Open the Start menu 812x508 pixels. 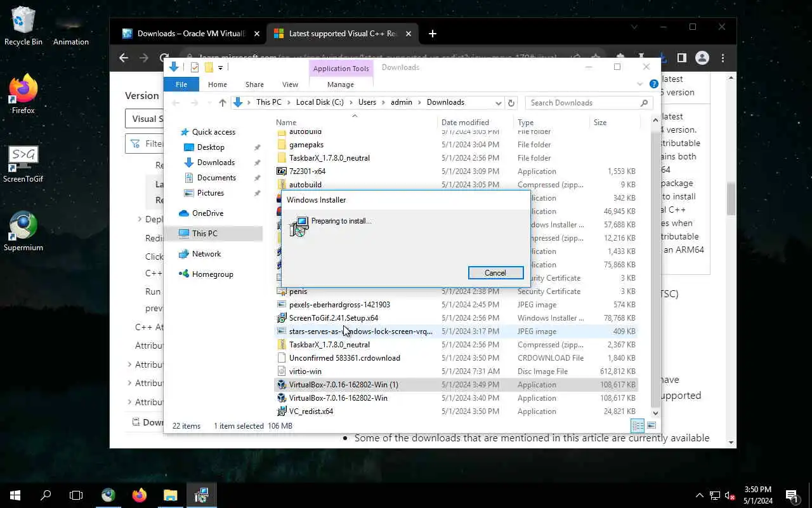(15, 495)
